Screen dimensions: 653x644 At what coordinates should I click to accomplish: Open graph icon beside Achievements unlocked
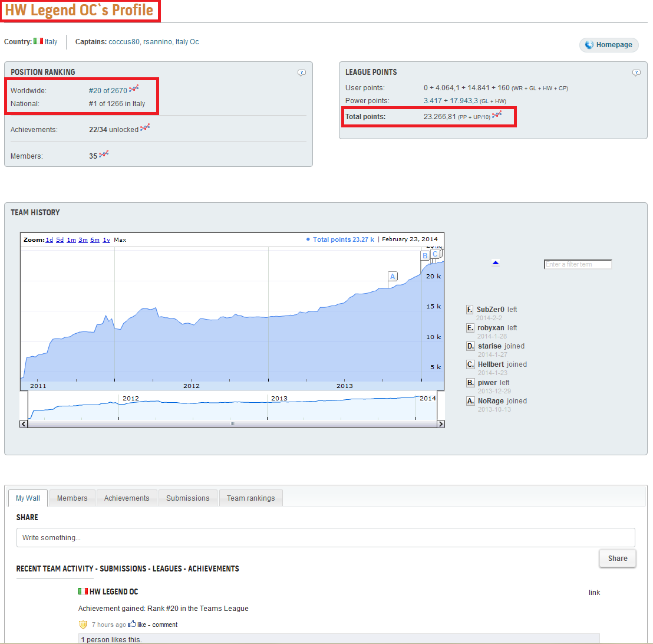click(x=145, y=128)
